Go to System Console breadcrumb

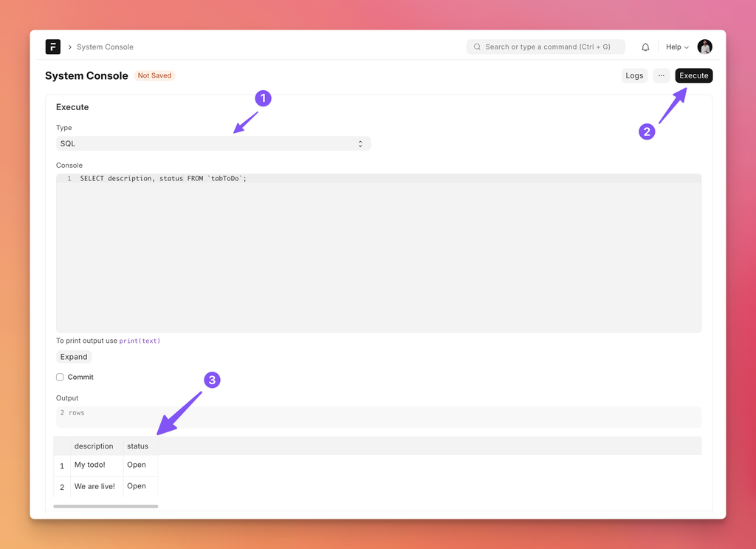[x=105, y=47]
